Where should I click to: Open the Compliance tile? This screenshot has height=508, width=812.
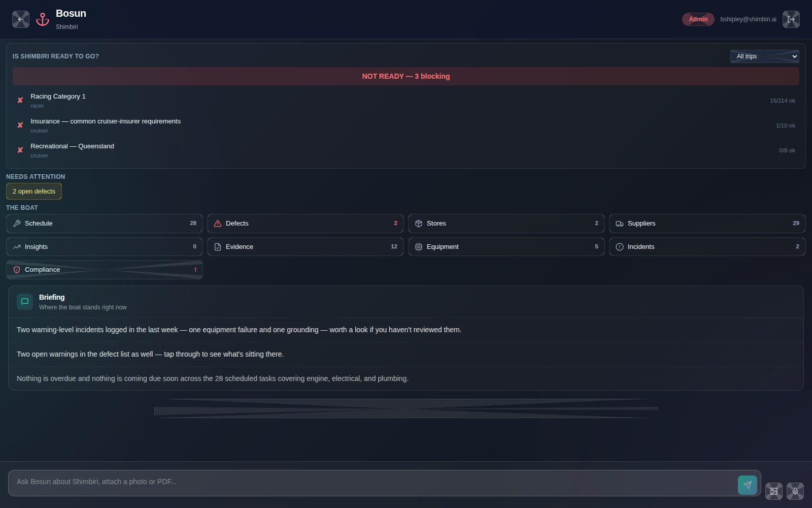[105, 270]
